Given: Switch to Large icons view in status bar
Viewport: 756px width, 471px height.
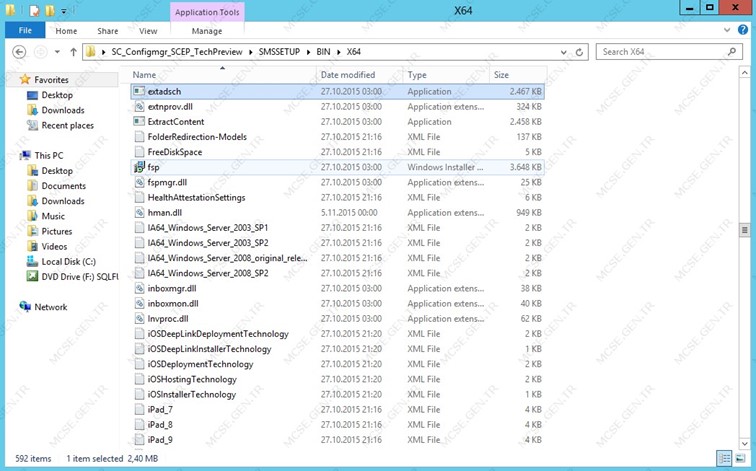Looking at the screenshot, I should 740,458.
